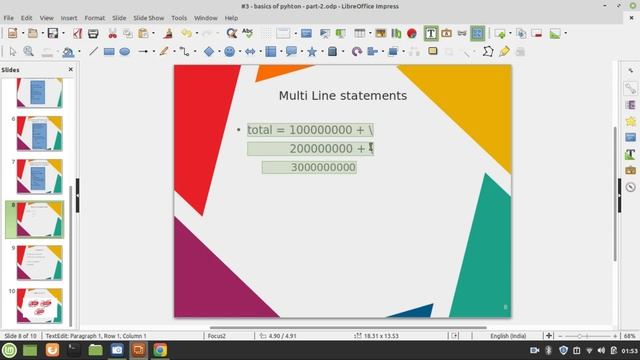The image size is (640, 360).
Task: Open Lines and Arrows dropdown arrow
Action: tap(154, 51)
